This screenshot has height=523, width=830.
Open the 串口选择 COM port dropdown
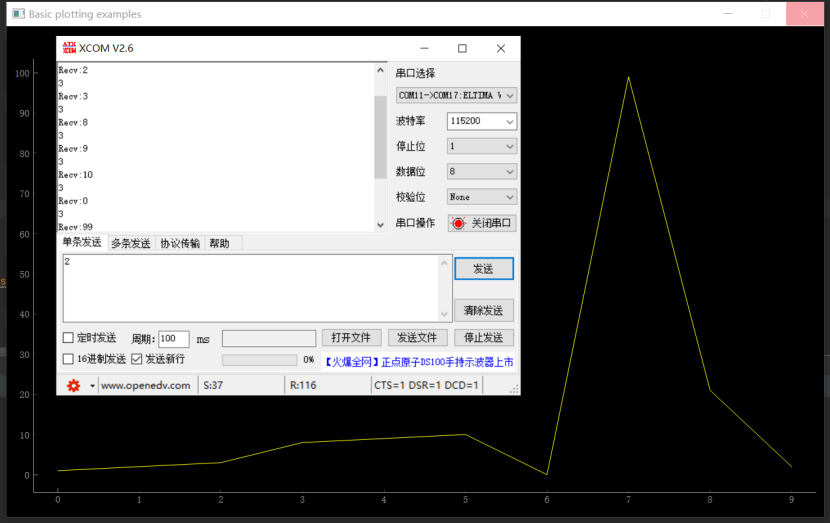pos(456,95)
